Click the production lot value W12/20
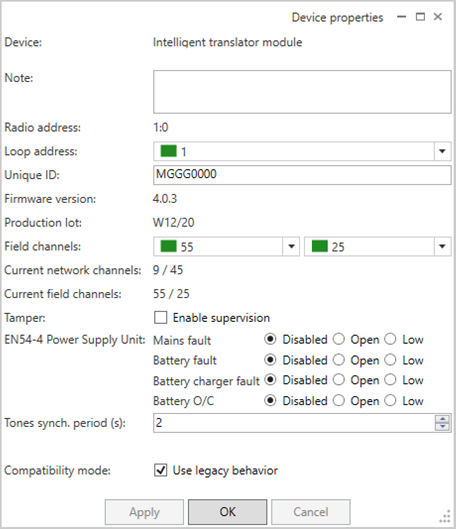The image size is (456, 529). click(x=174, y=223)
